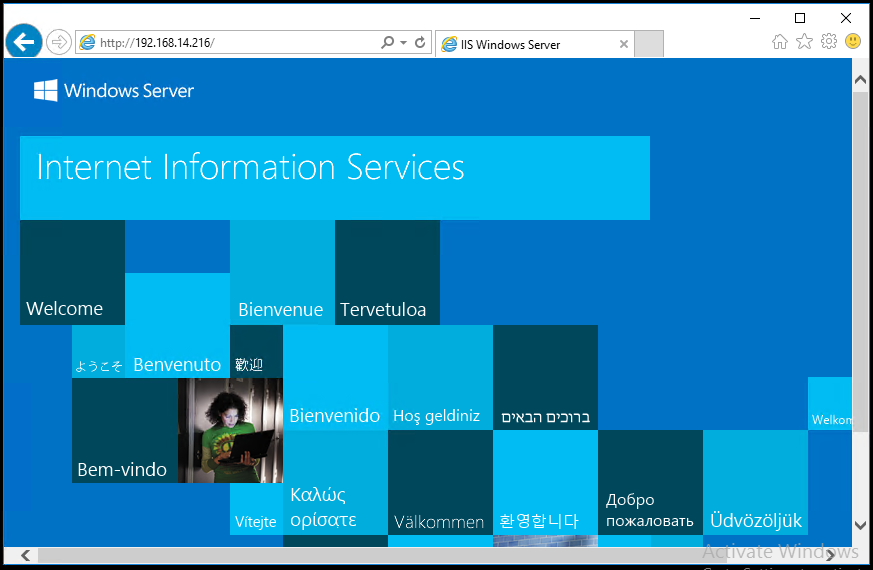This screenshot has height=570, width=873.
Task: Click the Korean 환영합니다 tile
Action: point(546,482)
